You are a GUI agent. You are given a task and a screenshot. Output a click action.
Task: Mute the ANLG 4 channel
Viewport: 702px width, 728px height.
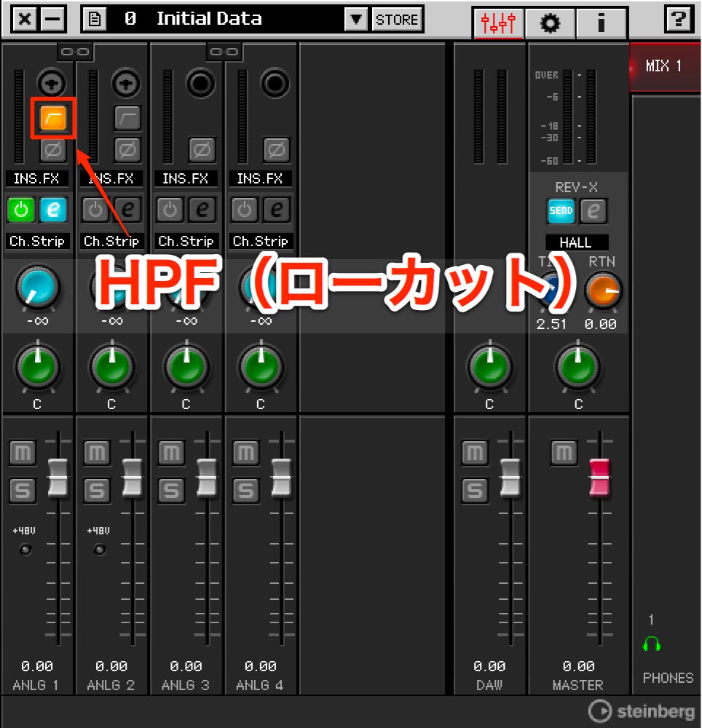point(246,453)
